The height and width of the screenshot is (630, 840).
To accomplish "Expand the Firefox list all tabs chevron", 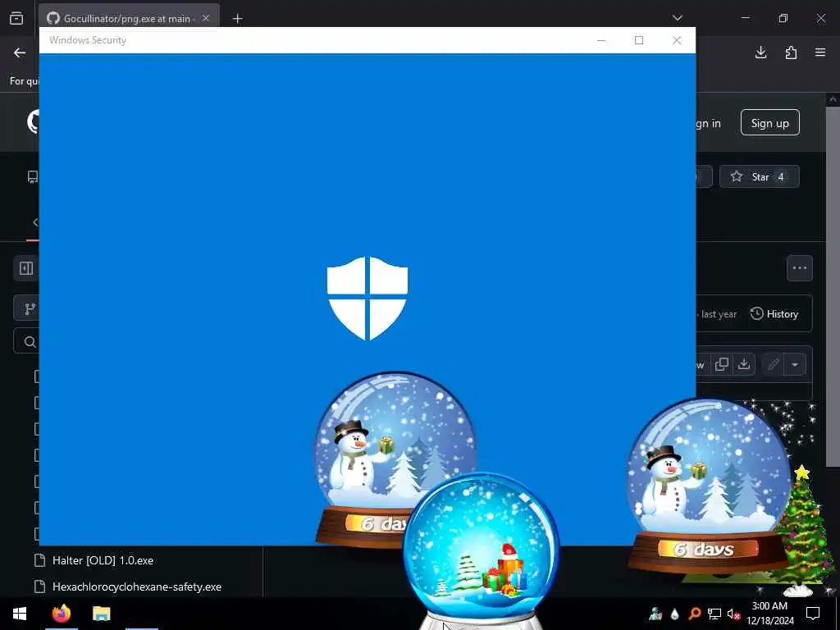I will [677, 18].
